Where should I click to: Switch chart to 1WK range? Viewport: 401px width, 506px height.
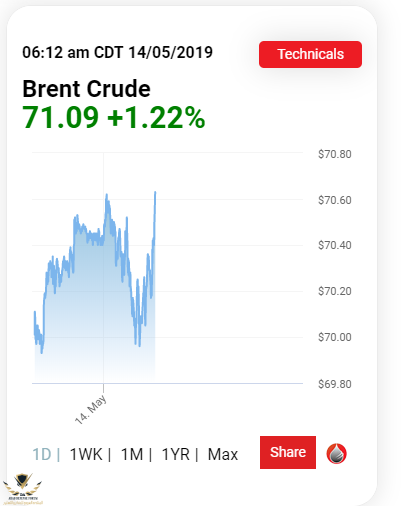point(86,454)
